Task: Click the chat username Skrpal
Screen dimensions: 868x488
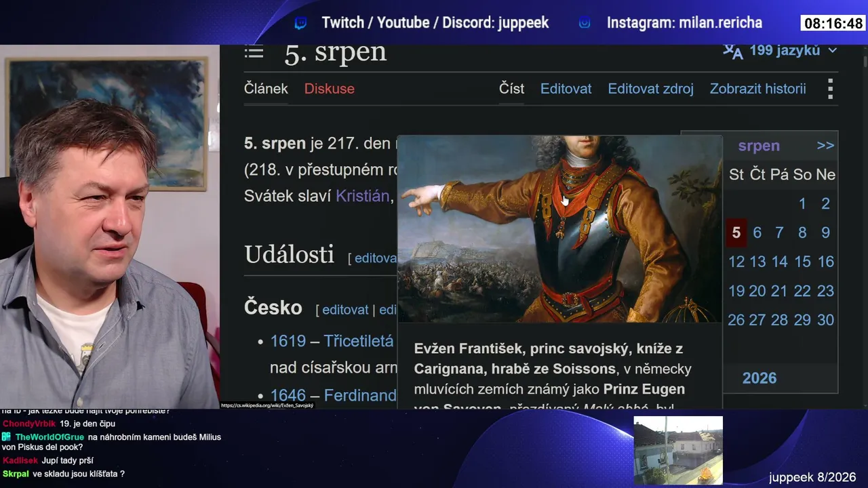Action: [16, 474]
